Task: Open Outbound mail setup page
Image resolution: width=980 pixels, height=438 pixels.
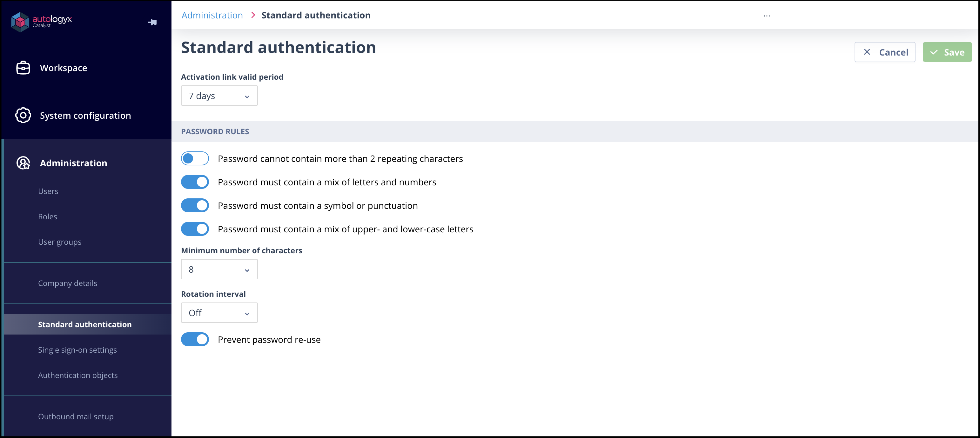Action: pos(76,416)
